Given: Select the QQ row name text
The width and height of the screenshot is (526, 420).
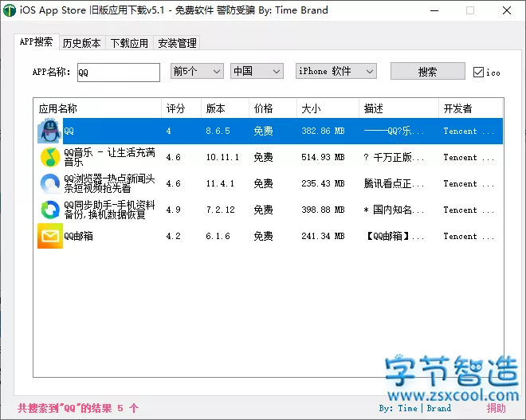Looking at the screenshot, I should [x=69, y=131].
